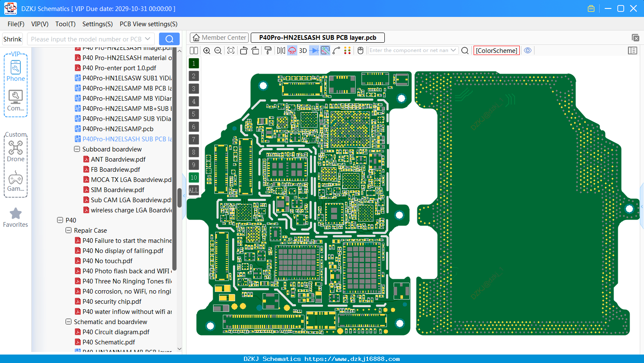Open P40 No touch.pdf
Viewport: 644px width, 363px height.
(x=107, y=261)
